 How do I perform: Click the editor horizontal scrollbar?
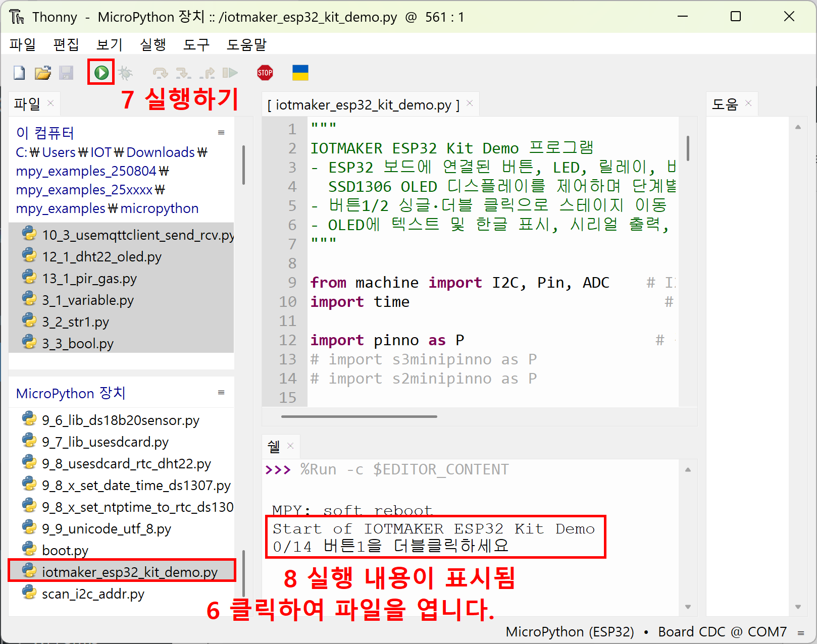coord(359,417)
